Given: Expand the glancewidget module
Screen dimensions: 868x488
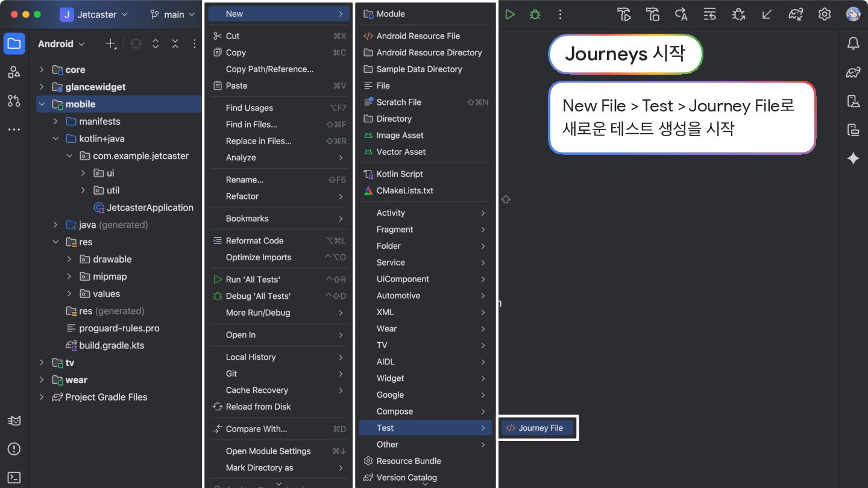Looking at the screenshot, I should click(x=42, y=87).
